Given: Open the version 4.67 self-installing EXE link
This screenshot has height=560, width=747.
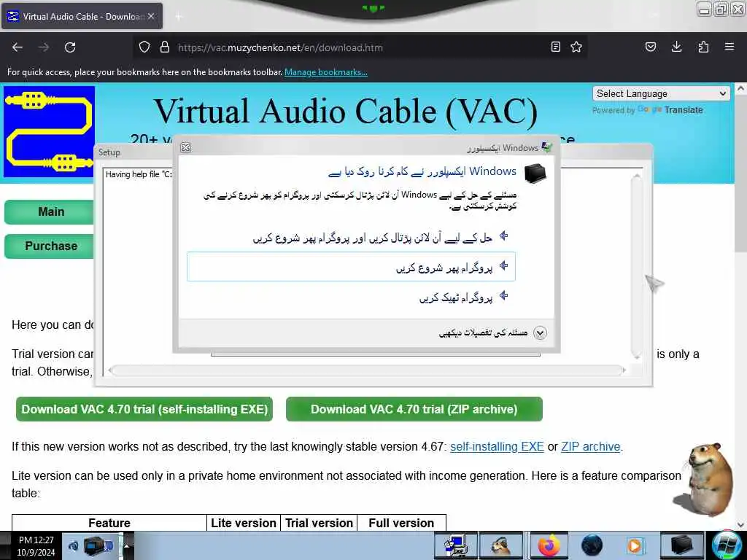Looking at the screenshot, I should pos(497,447).
